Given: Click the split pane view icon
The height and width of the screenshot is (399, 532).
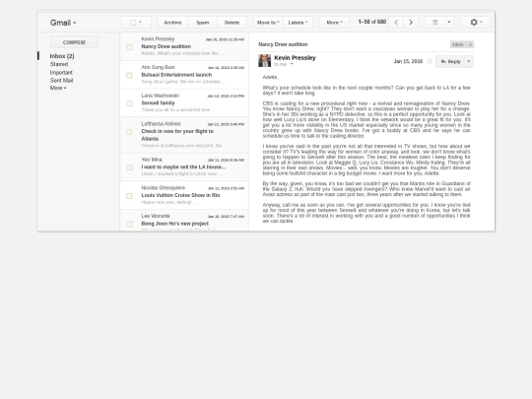Looking at the screenshot, I should coord(435,23).
